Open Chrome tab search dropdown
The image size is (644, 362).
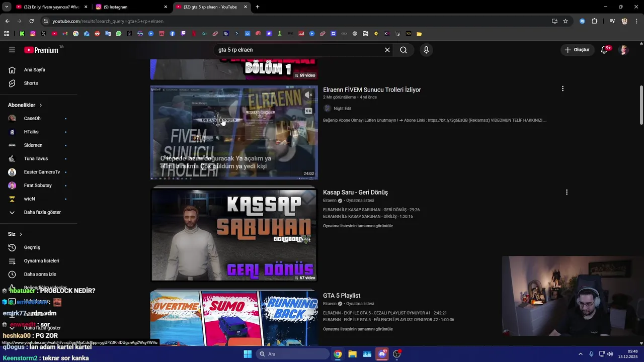coord(7,7)
